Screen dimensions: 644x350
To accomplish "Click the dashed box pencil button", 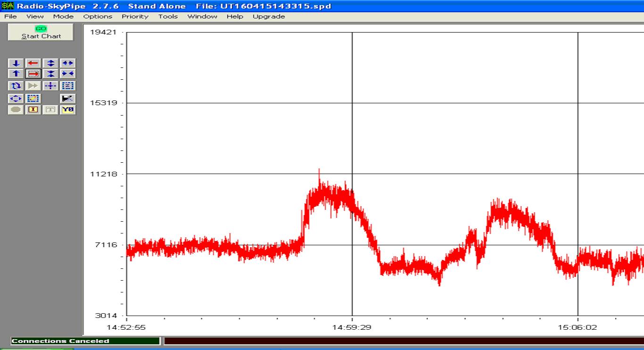I will click(33, 99).
